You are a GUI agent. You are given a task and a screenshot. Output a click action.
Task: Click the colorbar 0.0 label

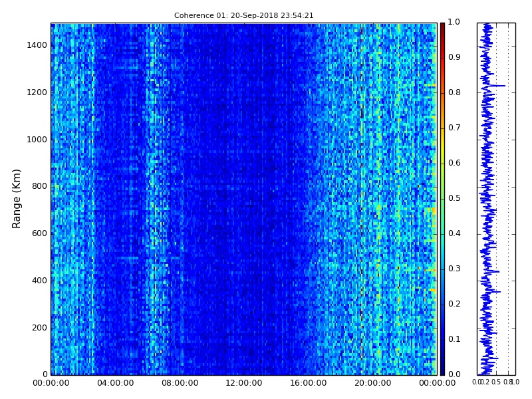[x=454, y=374]
